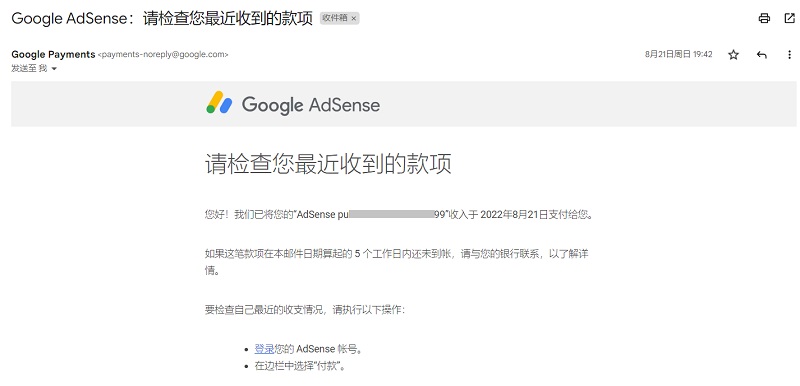The width and height of the screenshot is (800, 386).
Task: Open email in new window icon
Action: pyautogui.click(x=789, y=18)
